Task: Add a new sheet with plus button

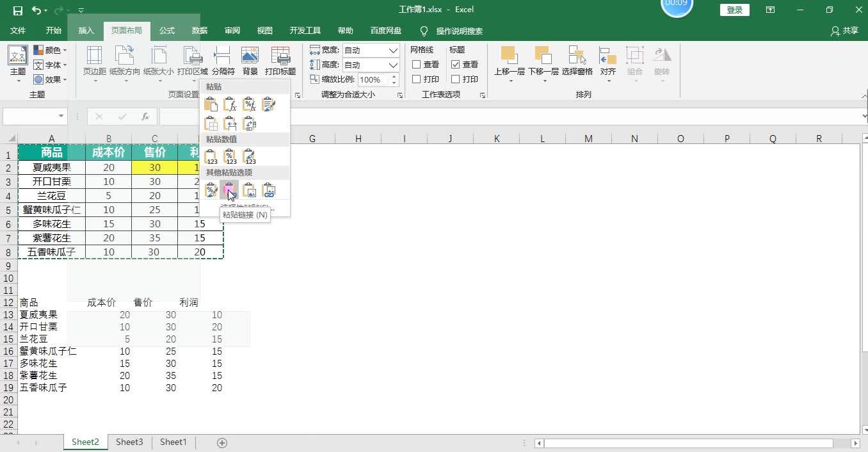Action: (222, 442)
